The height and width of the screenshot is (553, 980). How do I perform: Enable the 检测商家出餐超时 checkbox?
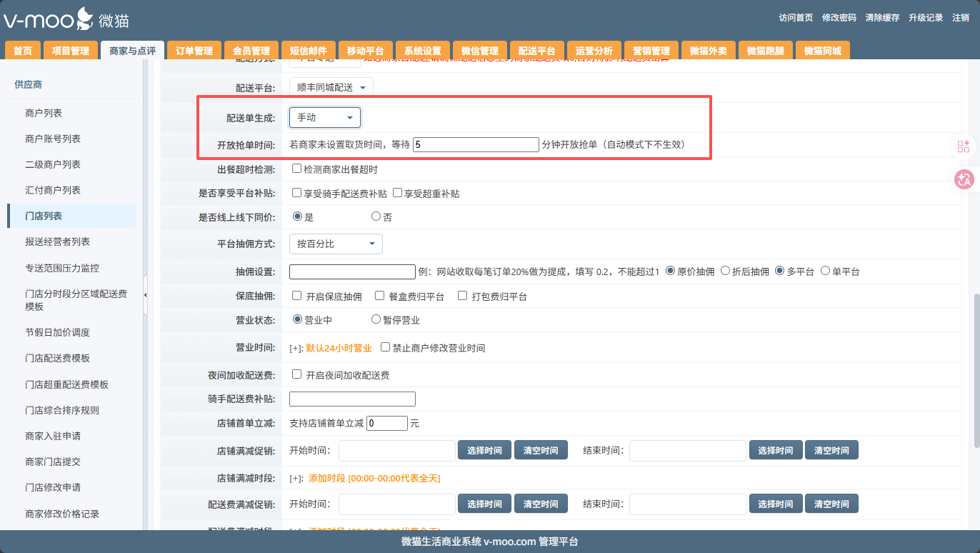297,169
